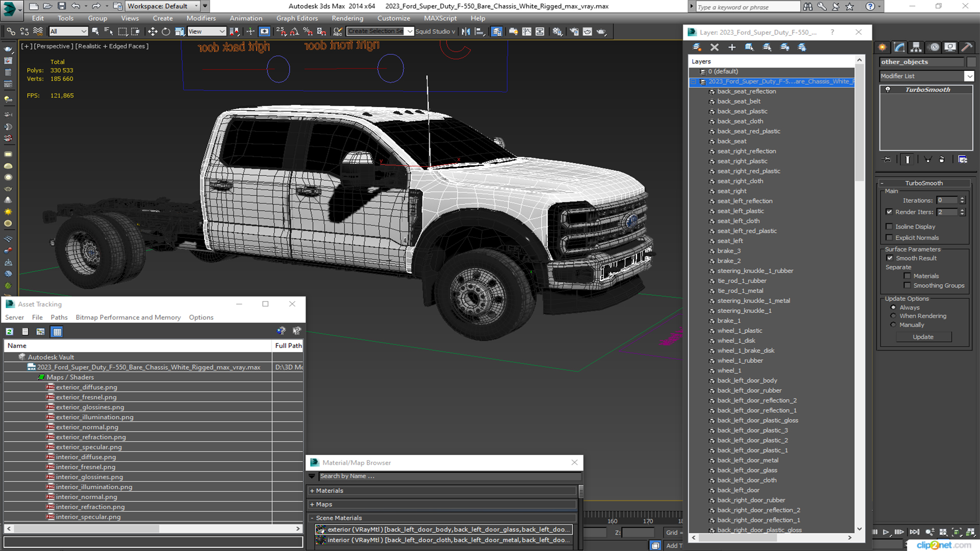Collapse the TurboSmooth rollout
Viewport: 980px width, 551px height.
tap(924, 183)
